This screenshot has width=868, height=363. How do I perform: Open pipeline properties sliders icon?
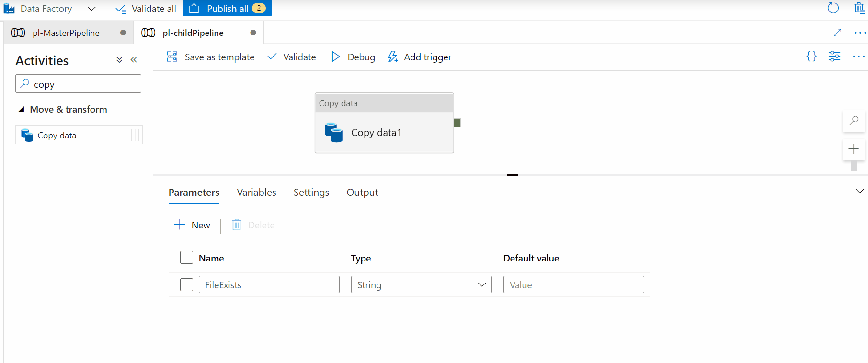tap(834, 56)
